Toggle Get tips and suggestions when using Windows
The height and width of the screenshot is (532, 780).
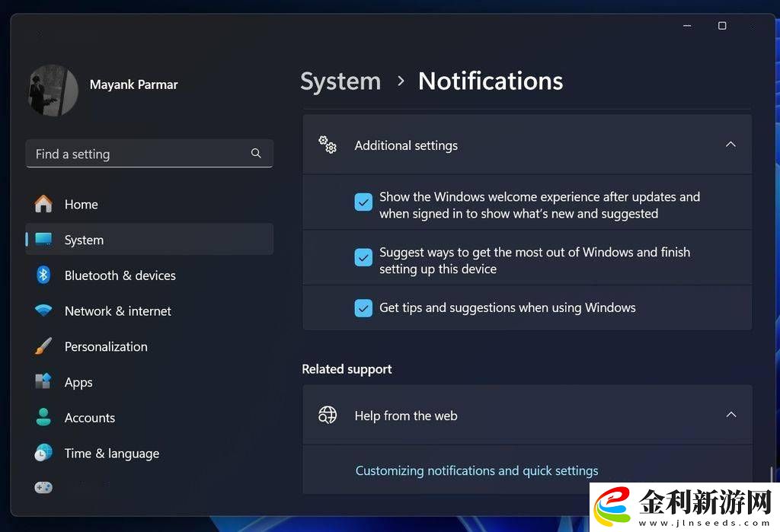click(x=363, y=307)
